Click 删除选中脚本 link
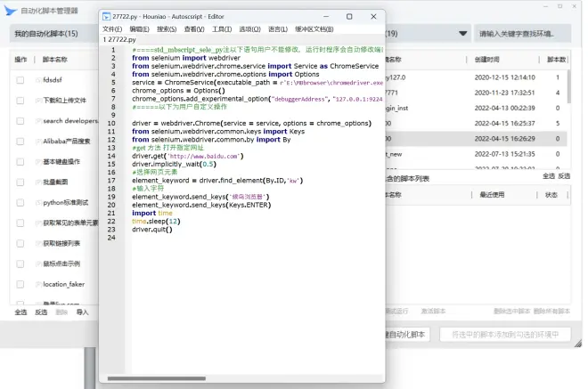This screenshot has height=389, width=588. point(512,311)
